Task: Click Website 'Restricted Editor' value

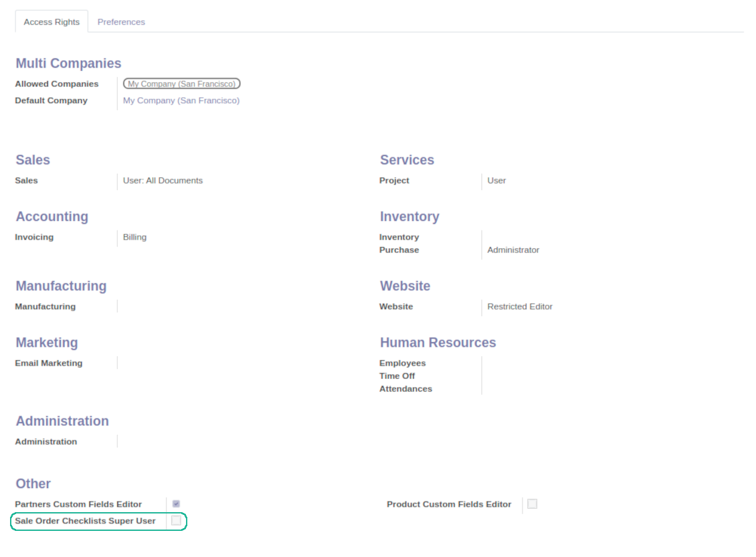Action: tap(520, 307)
